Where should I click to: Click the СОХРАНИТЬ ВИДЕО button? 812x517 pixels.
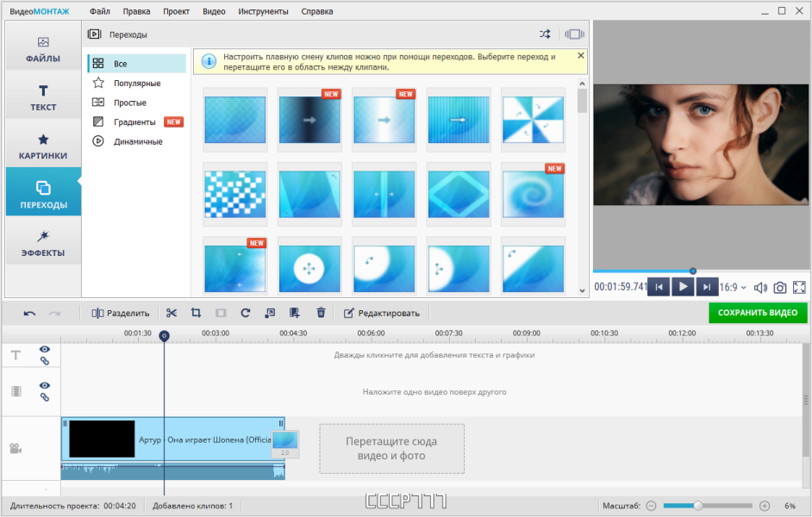click(758, 313)
